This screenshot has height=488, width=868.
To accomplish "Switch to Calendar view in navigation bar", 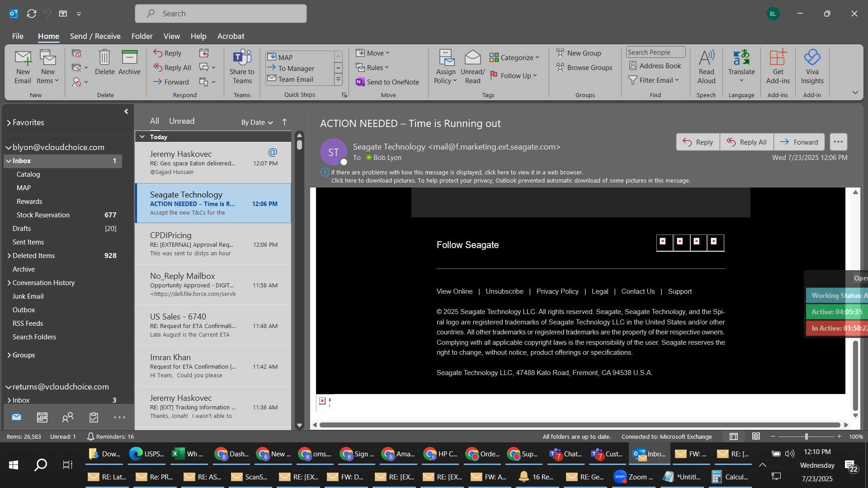I will [x=42, y=417].
